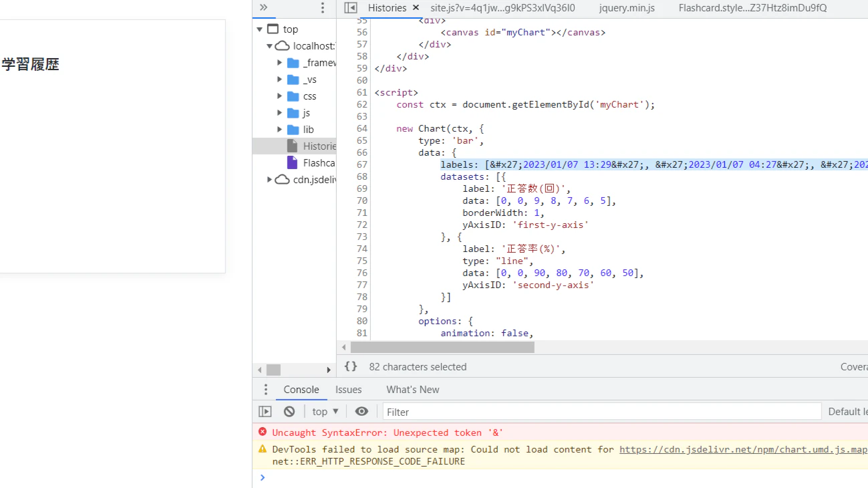The image size is (868, 488).
Task: Clear the console with the ban icon
Action: [289, 412]
